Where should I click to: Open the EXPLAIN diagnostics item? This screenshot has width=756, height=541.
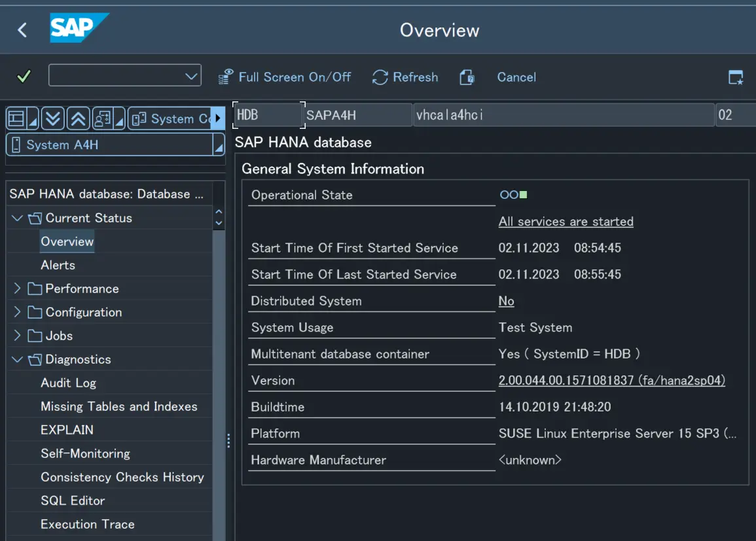coord(67,430)
